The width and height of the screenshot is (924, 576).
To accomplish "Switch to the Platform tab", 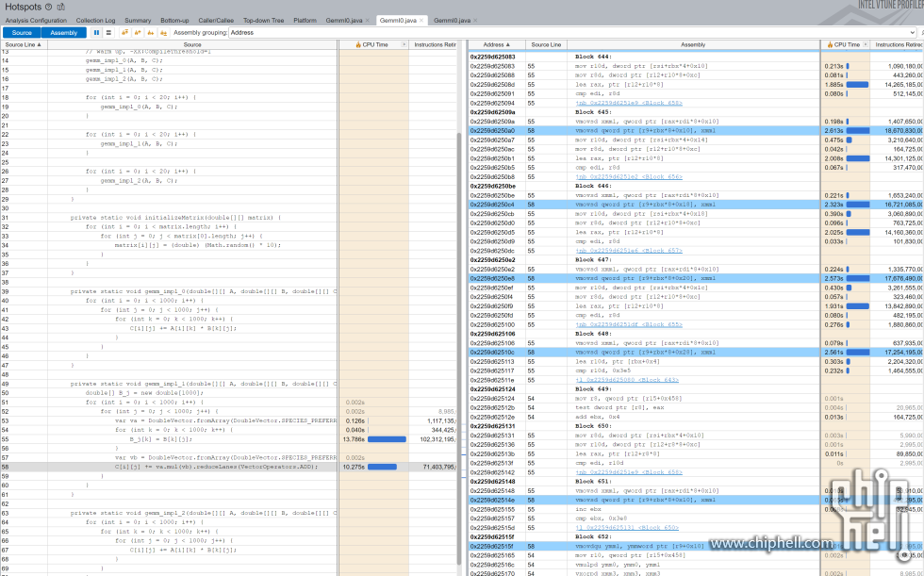I will (305, 20).
